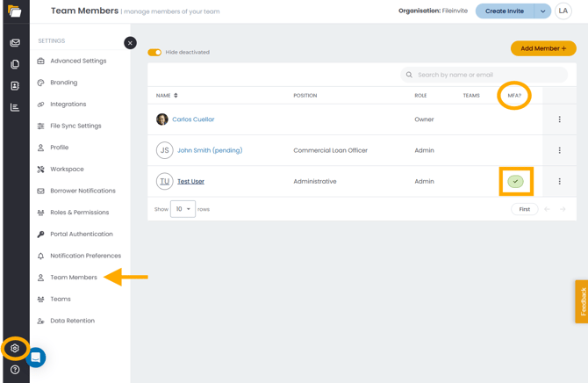Open the John Smith (pending) member link

tap(210, 150)
